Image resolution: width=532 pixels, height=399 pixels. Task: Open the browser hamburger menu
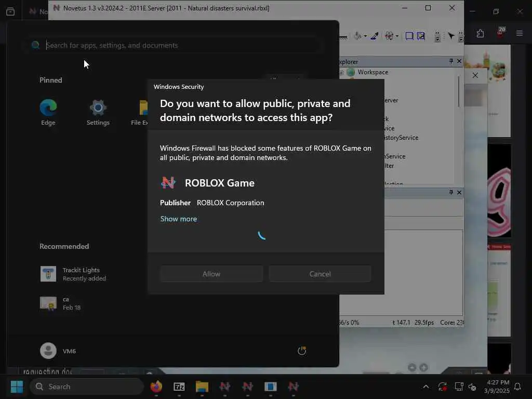tap(520, 33)
